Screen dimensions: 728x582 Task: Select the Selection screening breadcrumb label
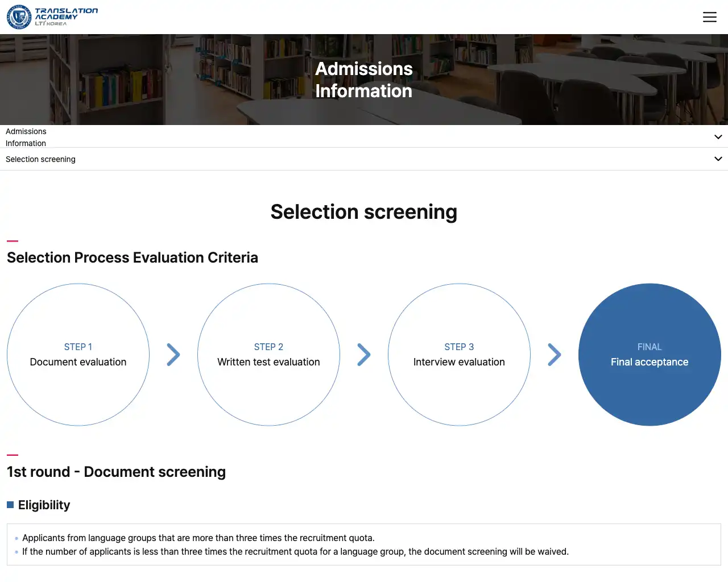40,159
